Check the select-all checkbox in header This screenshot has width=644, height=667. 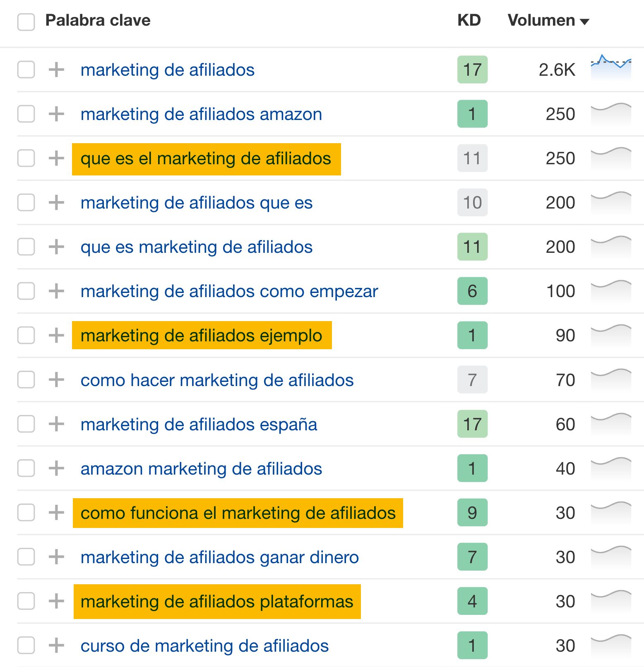pos(26,19)
